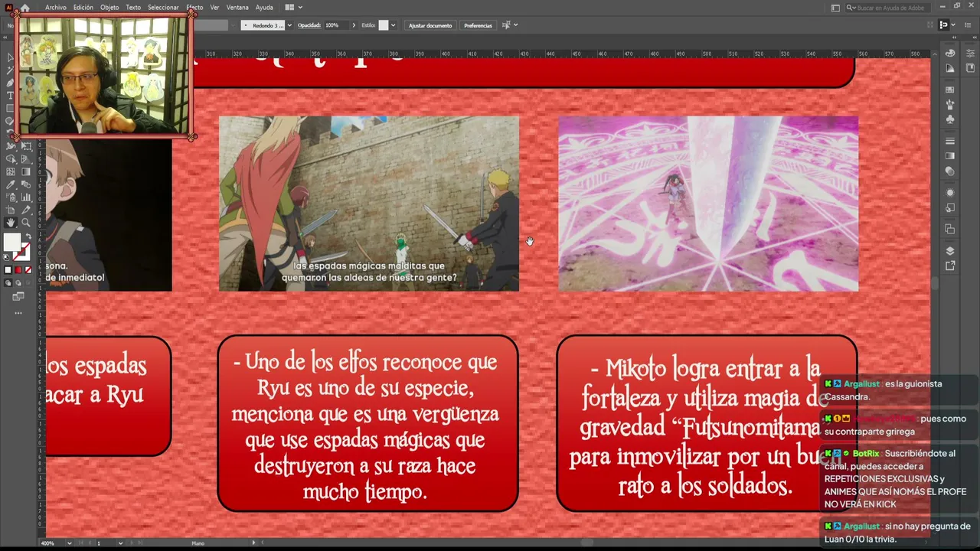This screenshot has width=980, height=551.
Task: Click the Fill color swatch
Action: pyautogui.click(x=11, y=242)
